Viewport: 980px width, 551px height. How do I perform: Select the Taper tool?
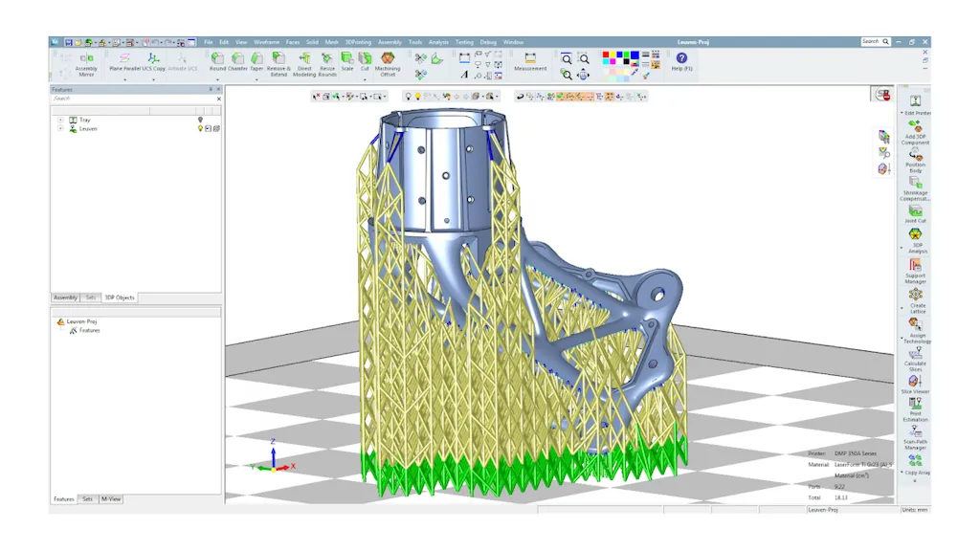256,62
